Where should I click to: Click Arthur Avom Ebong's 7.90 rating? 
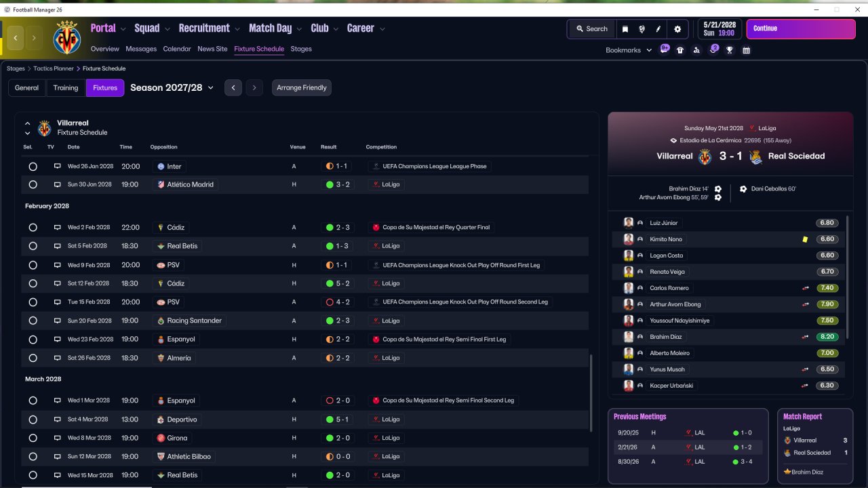click(x=827, y=304)
